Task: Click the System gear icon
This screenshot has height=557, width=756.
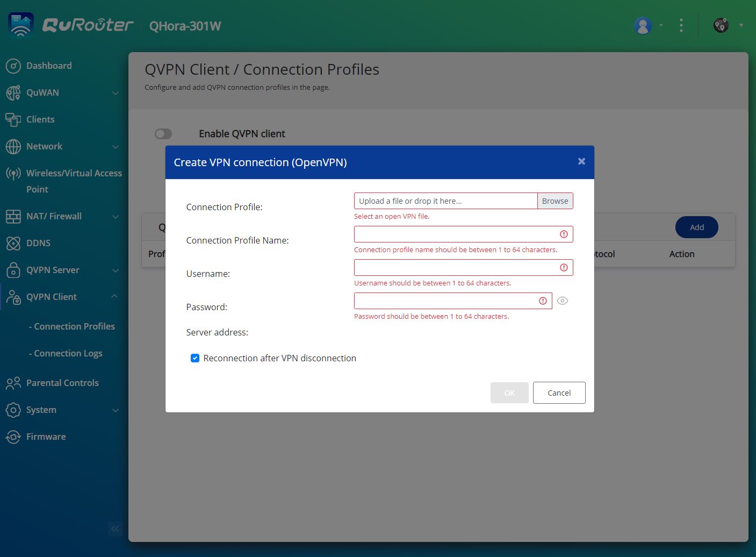Action: (13, 410)
